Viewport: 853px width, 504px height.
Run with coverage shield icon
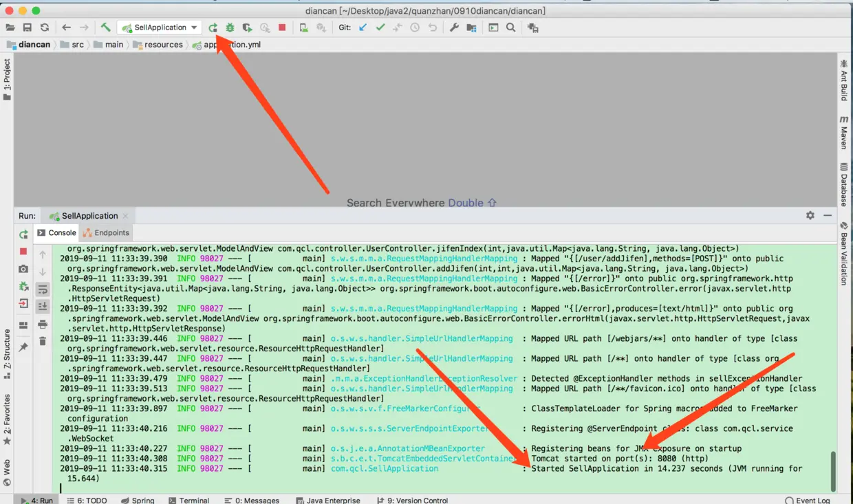click(x=248, y=28)
